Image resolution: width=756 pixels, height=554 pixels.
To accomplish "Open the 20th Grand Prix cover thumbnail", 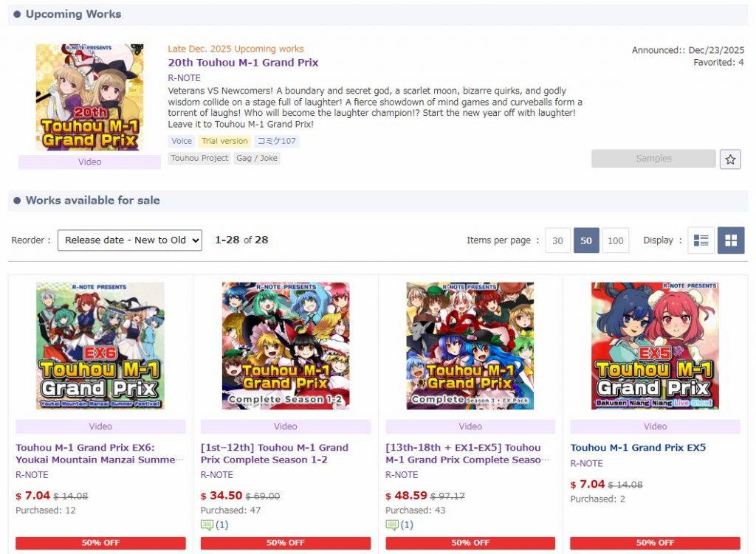I will 89,97.
